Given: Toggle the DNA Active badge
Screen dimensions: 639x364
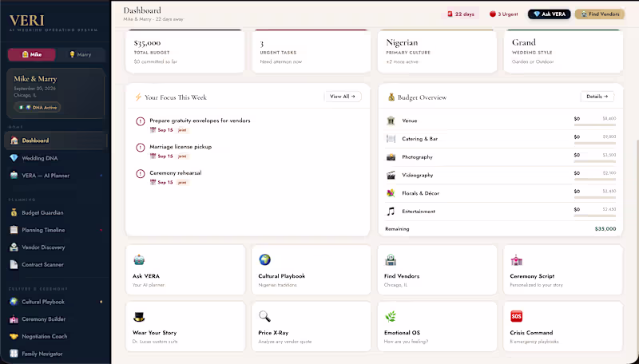Looking at the screenshot, I should 38,108.
